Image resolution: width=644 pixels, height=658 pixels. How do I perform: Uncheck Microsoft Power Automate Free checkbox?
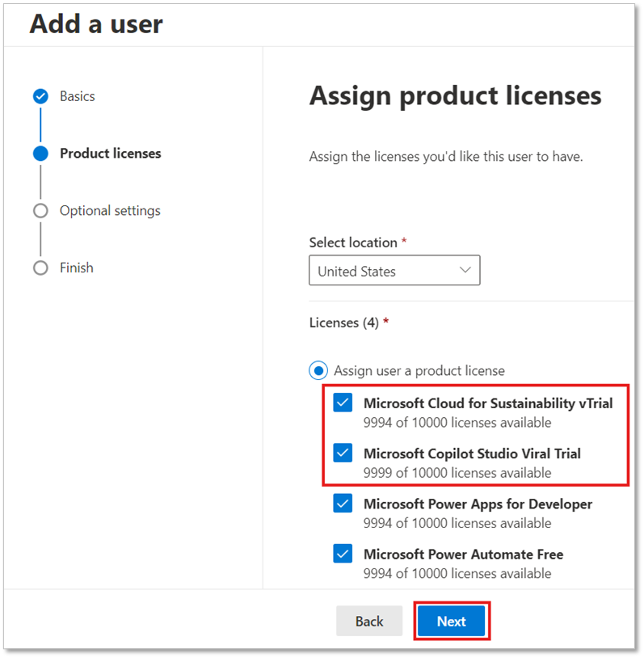pos(343,554)
